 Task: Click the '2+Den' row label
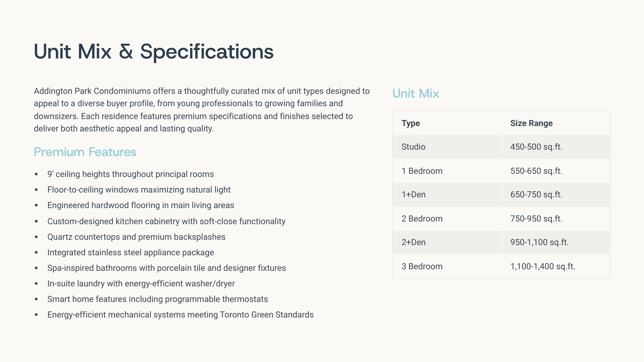tap(414, 242)
